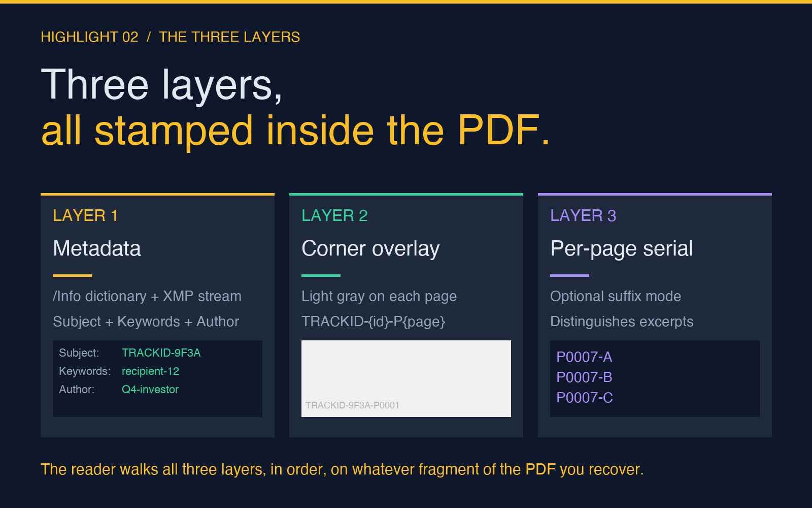Image resolution: width=812 pixels, height=508 pixels.
Task: Click 'Light gray on each page' line
Action: tap(379, 296)
